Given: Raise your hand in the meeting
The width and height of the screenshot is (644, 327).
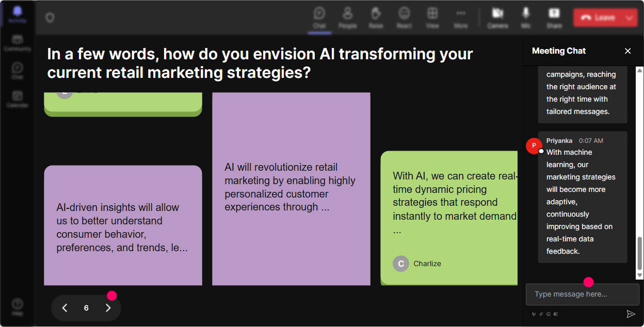Looking at the screenshot, I should (376, 18).
